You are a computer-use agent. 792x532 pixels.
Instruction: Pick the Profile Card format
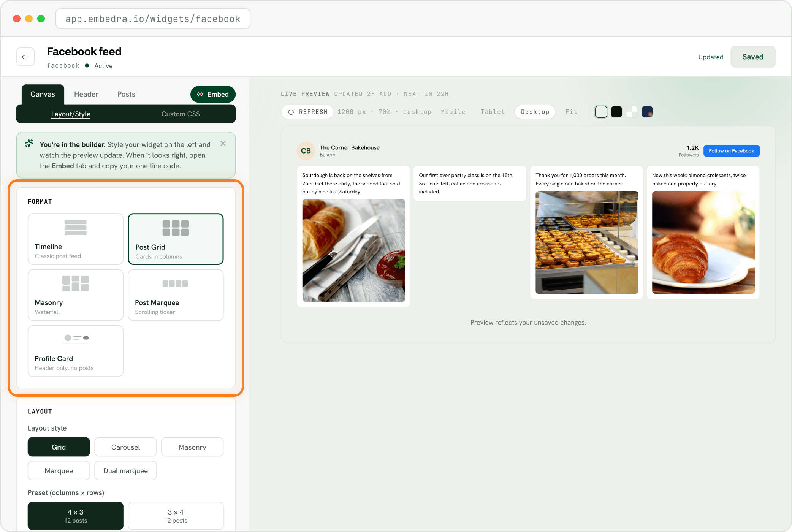[x=76, y=351]
